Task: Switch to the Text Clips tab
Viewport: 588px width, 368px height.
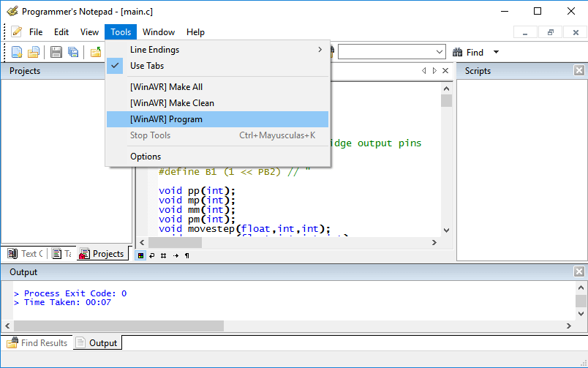Action: (x=25, y=254)
